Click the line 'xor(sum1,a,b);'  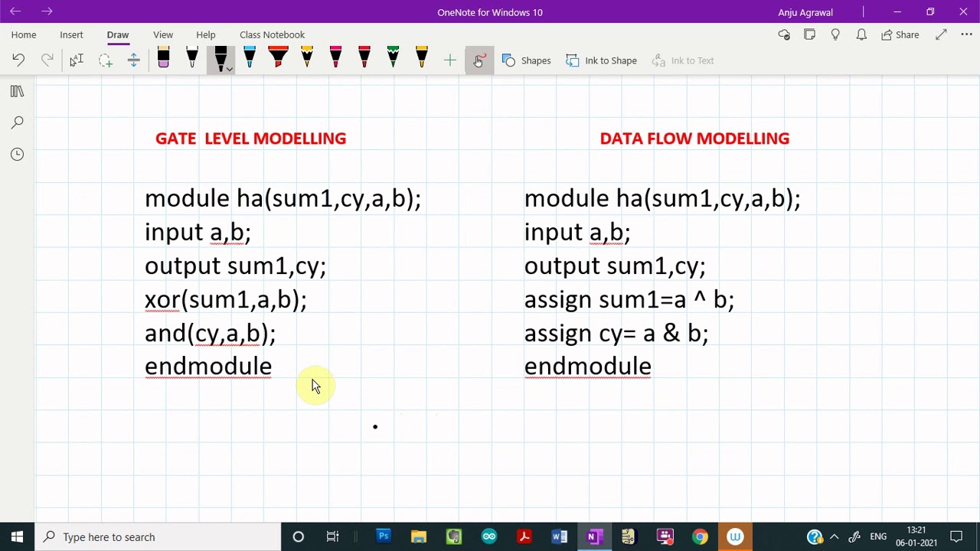point(226,299)
